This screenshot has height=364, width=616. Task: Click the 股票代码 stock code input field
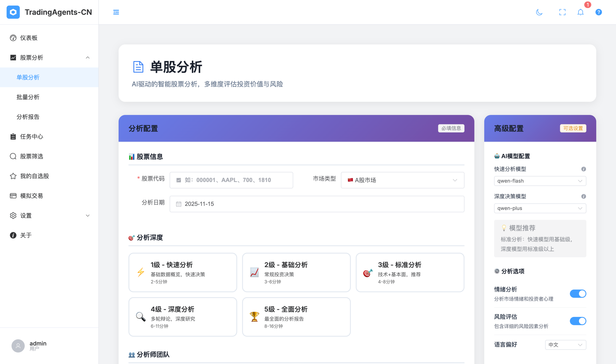tap(231, 180)
